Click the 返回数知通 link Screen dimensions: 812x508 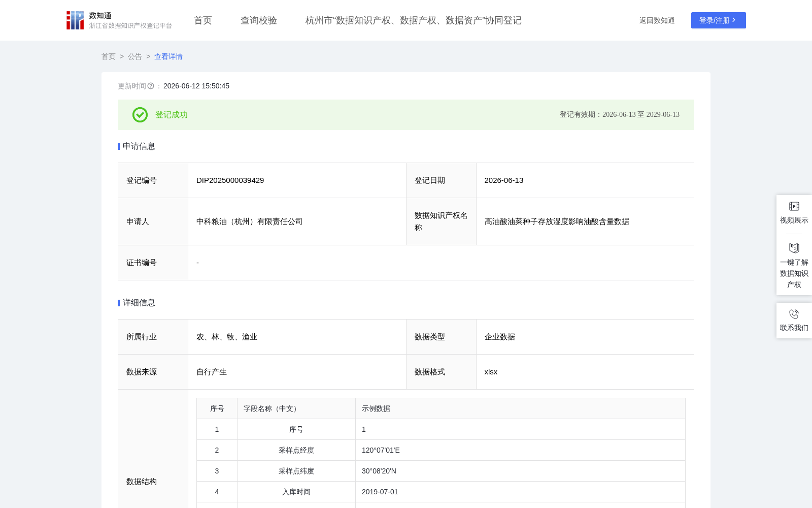point(657,20)
